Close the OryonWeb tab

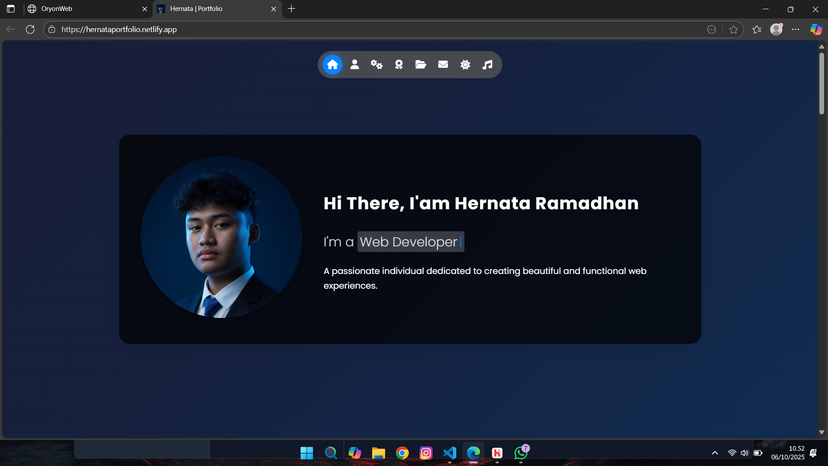tap(145, 9)
